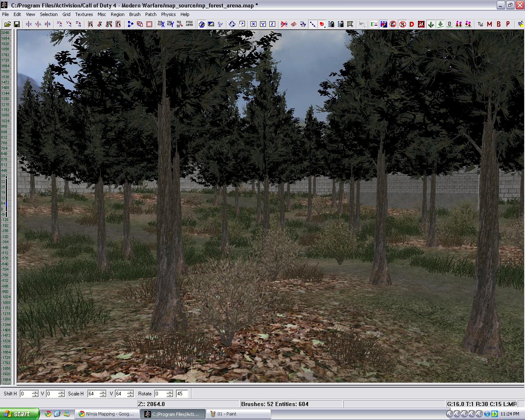Flip selection along Y axis icon
Image resolution: width=525 pixels, height=420 pixels.
[x=38, y=24]
